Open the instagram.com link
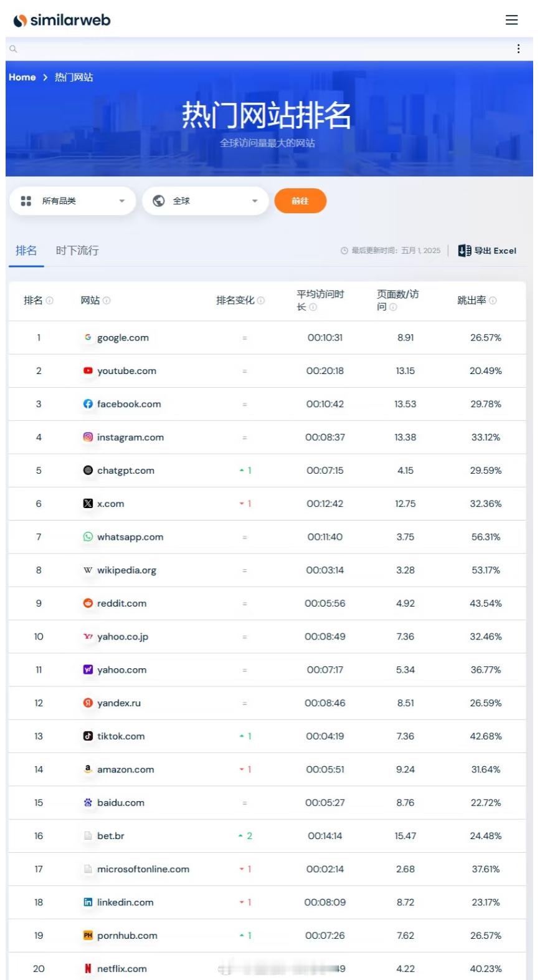The width and height of the screenshot is (545, 980). [130, 438]
